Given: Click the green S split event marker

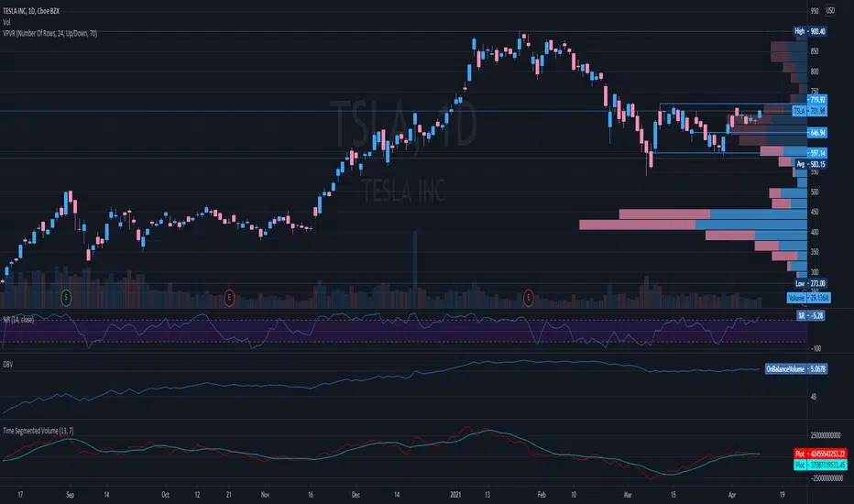Looking at the screenshot, I should click(66, 298).
